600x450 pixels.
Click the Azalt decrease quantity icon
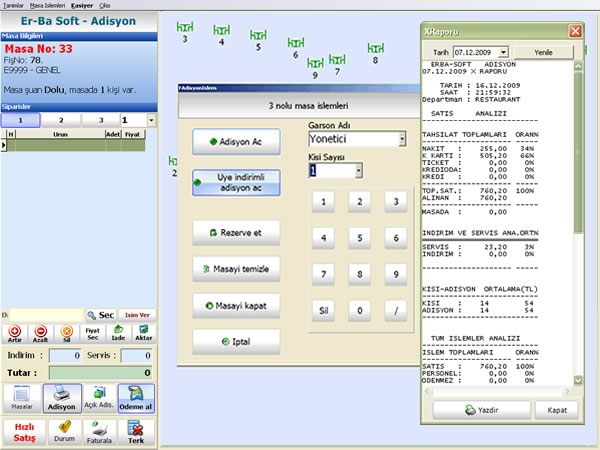pyautogui.click(x=41, y=333)
